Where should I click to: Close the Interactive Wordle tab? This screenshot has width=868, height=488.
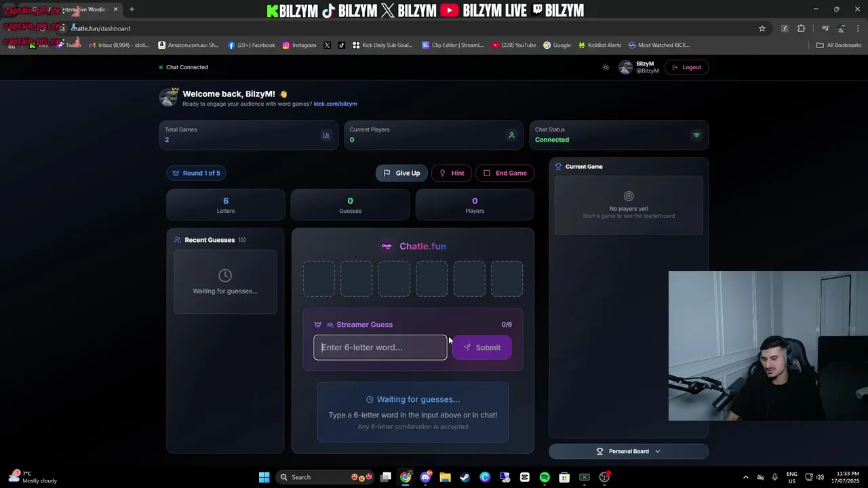pyautogui.click(x=115, y=9)
